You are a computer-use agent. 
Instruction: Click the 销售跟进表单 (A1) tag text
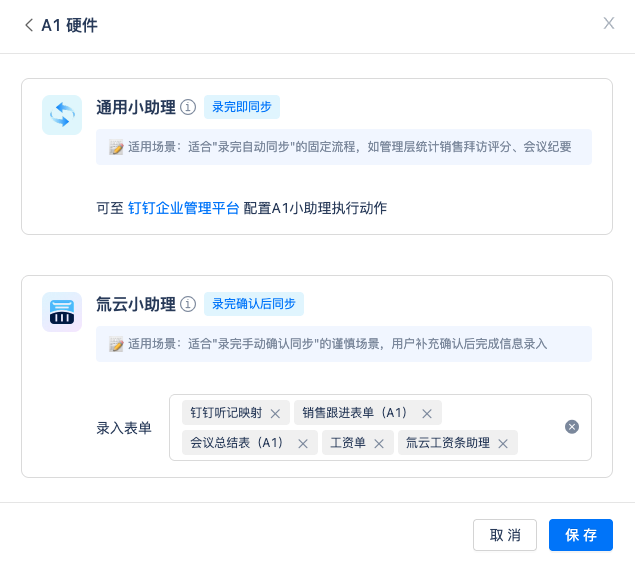(355, 413)
